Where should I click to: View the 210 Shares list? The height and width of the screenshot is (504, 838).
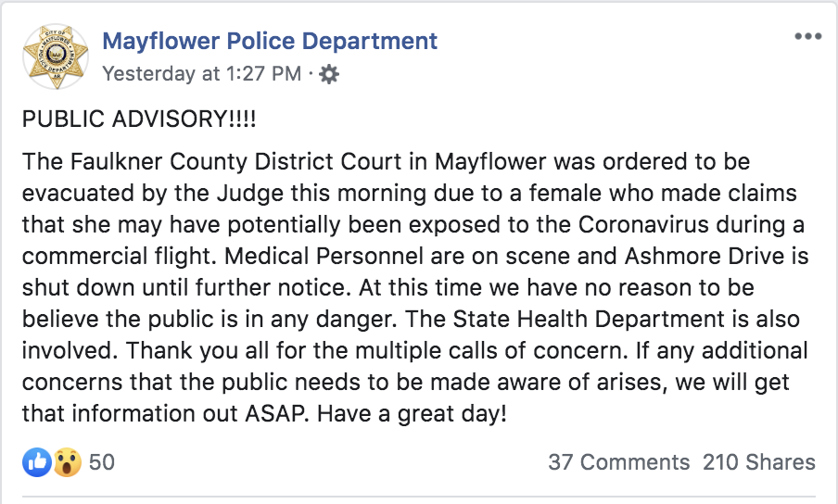point(759,461)
